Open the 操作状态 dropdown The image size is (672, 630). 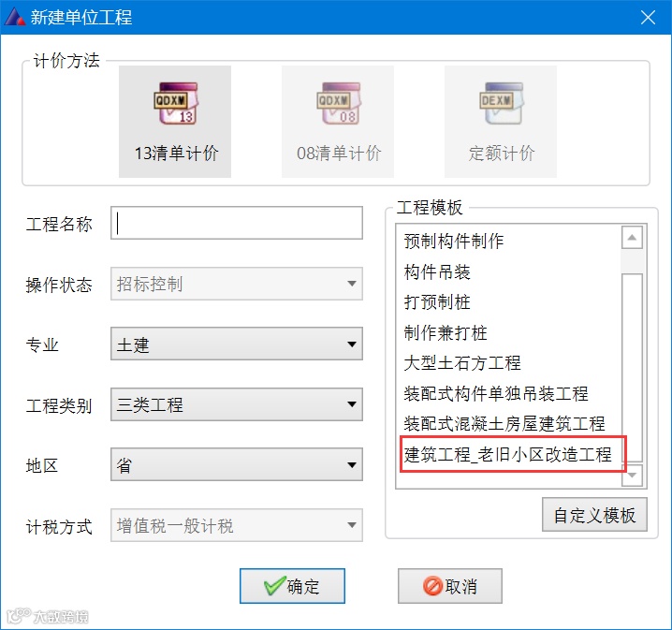point(237,284)
